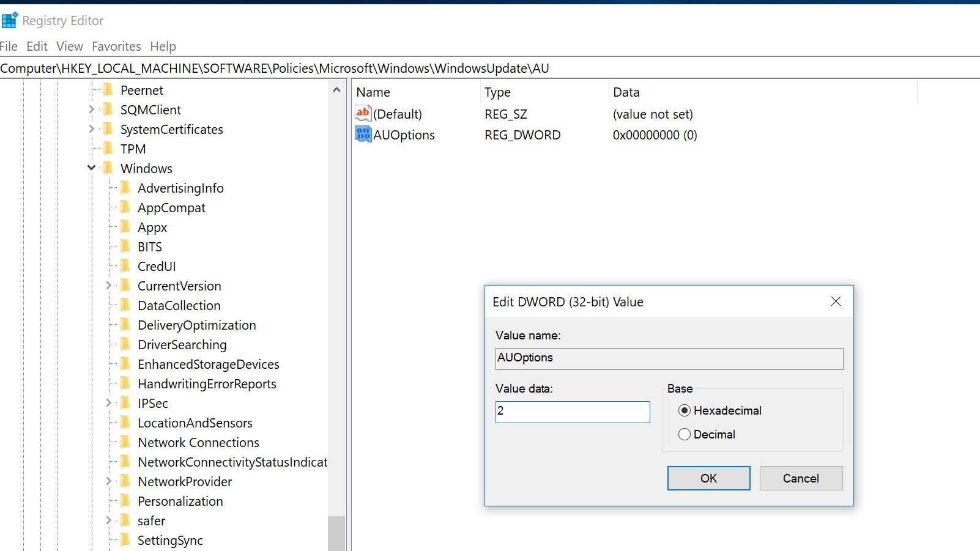This screenshot has width=980, height=551.
Task: Click the TPM folder icon
Action: pyautogui.click(x=108, y=149)
